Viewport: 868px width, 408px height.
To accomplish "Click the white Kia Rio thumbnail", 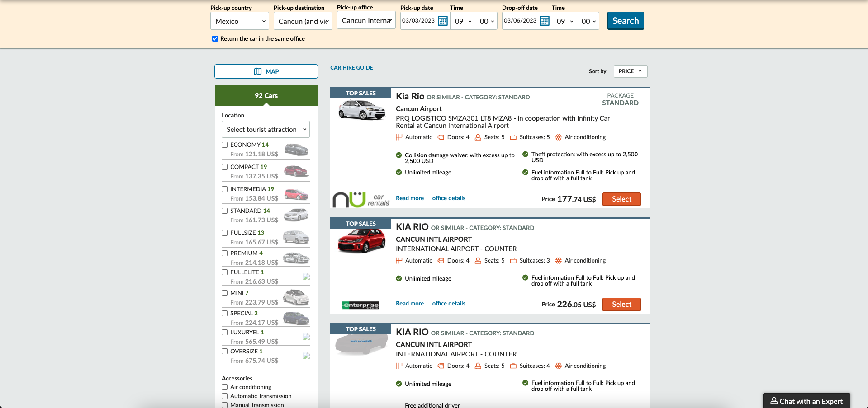I will click(x=361, y=110).
